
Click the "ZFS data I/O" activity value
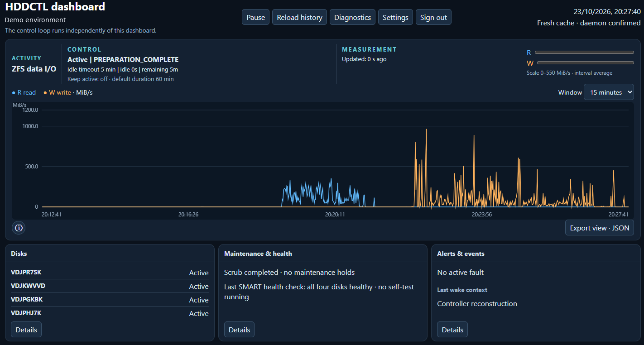click(34, 69)
